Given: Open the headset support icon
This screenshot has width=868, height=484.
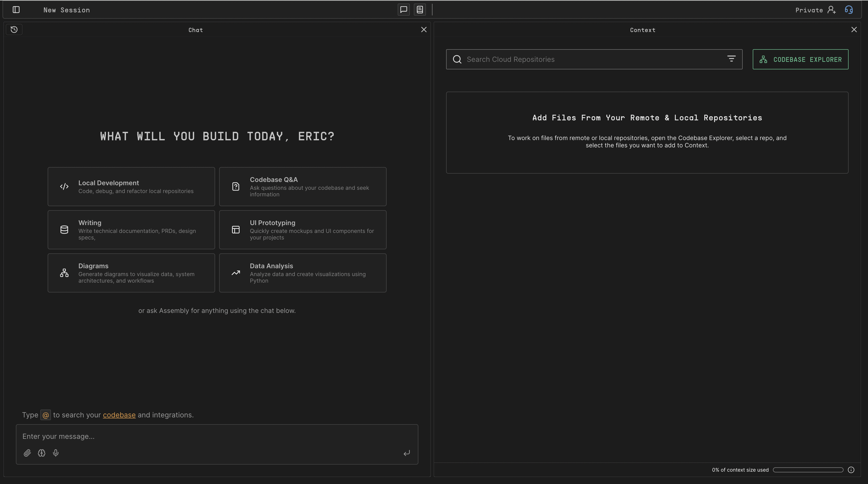Looking at the screenshot, I should click(x=849, y=10).
